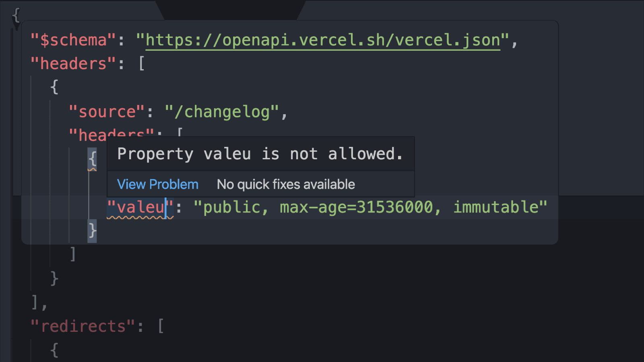This screenshot has width=644, height=362.
Task: Place cursor on the "$schema" key
Action: [x=73, y=40]
